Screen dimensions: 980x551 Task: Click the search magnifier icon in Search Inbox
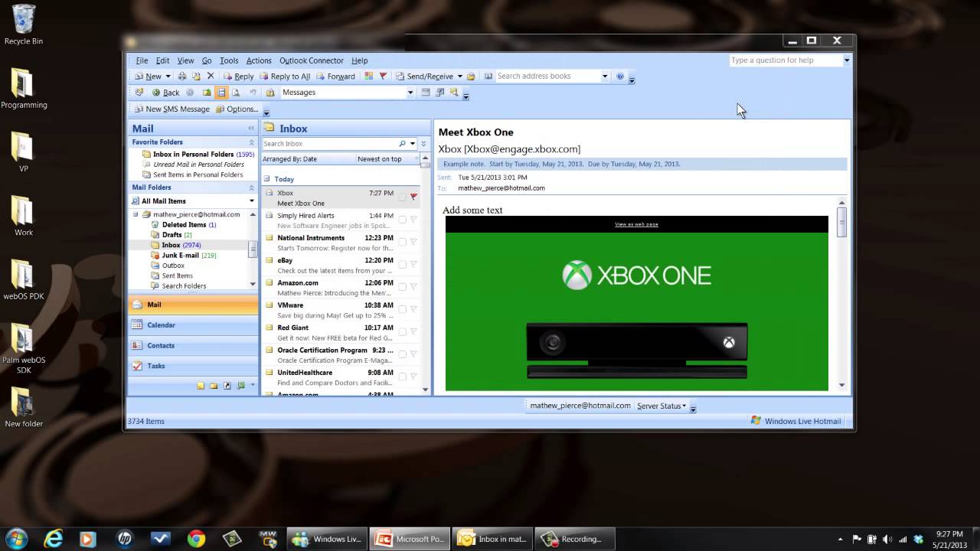pos(402,144)
